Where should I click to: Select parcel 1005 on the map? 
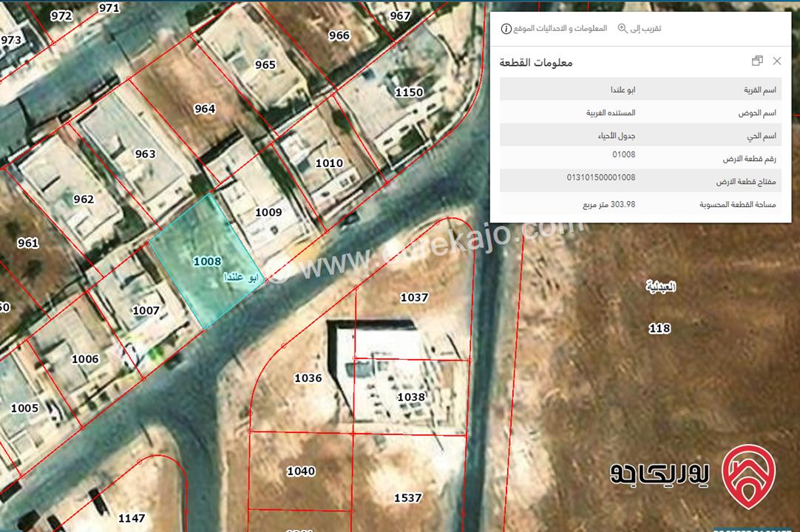click(24, 408)
